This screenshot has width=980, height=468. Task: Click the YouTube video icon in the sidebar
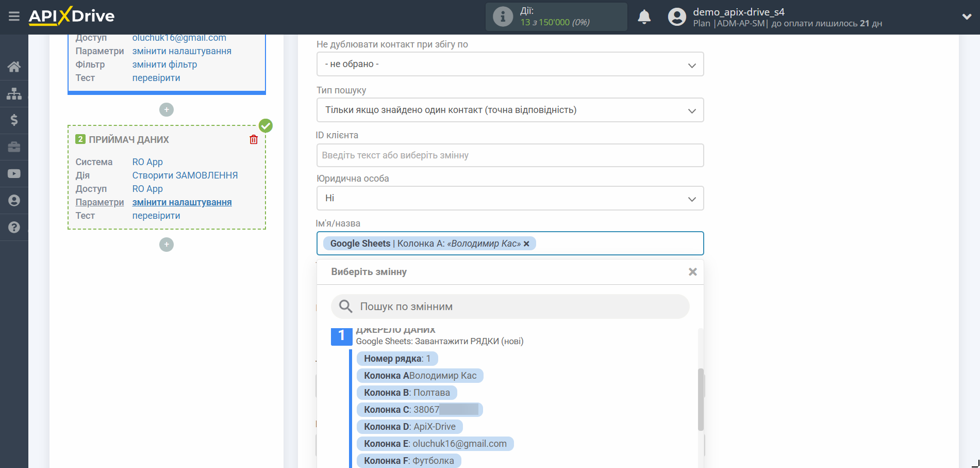point(14,174)
